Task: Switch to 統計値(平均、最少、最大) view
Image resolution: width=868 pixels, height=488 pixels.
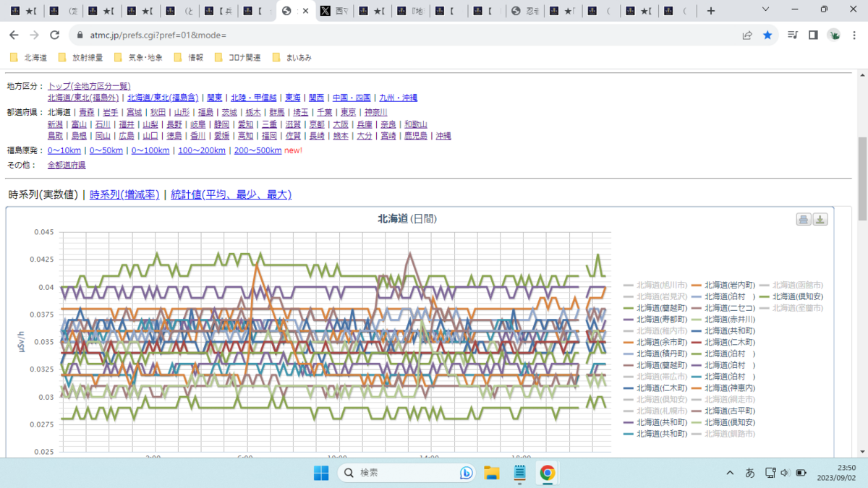Action: click(231, 194)
